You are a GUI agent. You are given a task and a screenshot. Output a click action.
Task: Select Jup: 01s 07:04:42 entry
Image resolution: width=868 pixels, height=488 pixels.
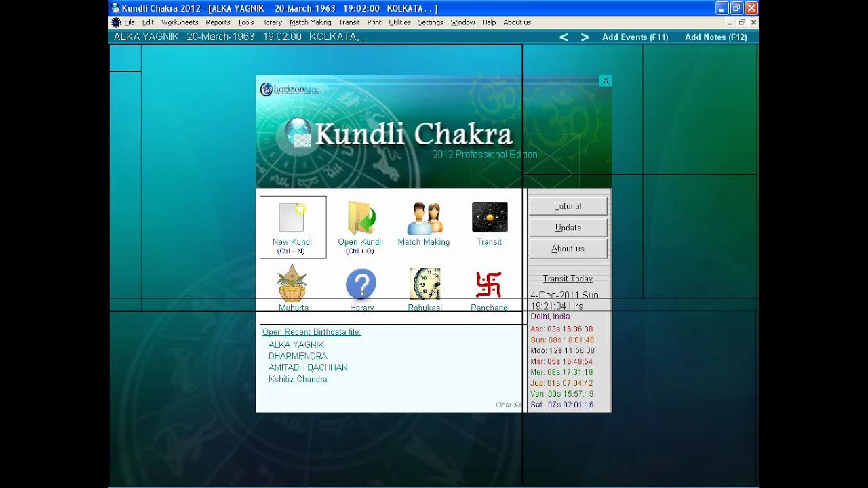[561, 383]
